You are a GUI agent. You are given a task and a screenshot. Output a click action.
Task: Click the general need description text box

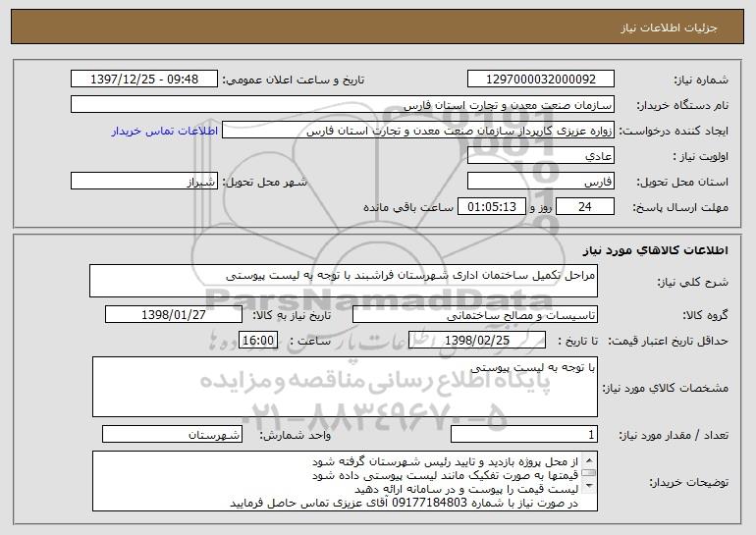pyautogui.click(x=344, y=281)
